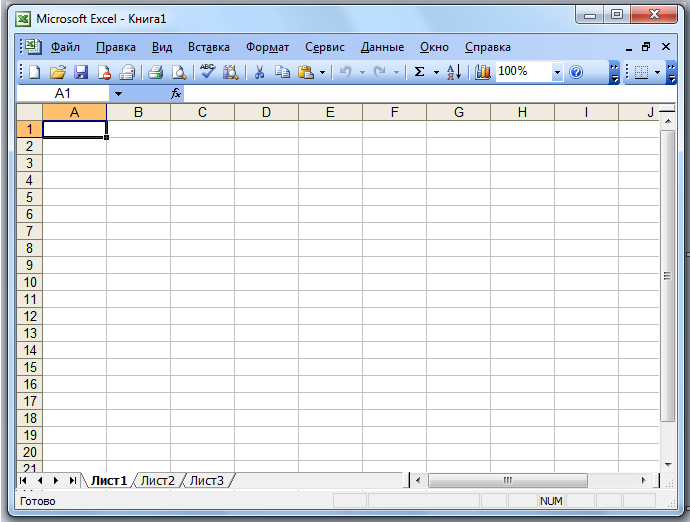Open the Правка menu

click(x=116, y=47)
